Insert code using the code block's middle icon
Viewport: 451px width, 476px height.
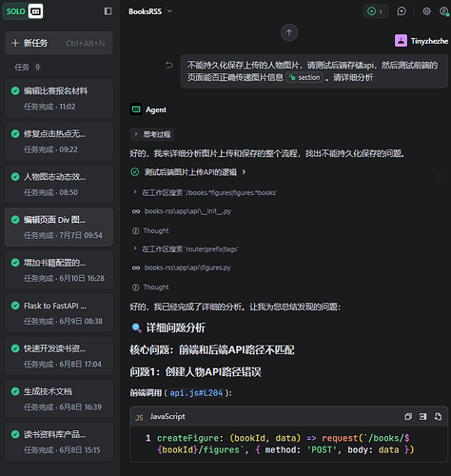pyautogui.click(x=422, y=416)
